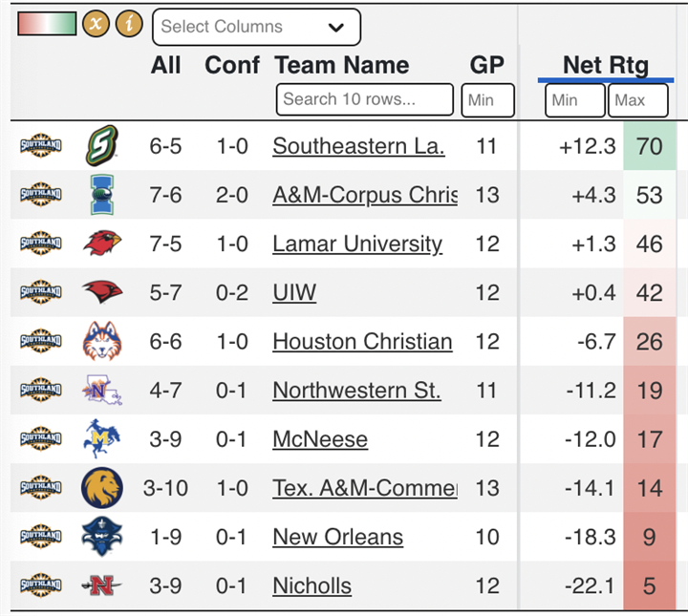Click the GP Min filter box

click(x=487, y=100)
